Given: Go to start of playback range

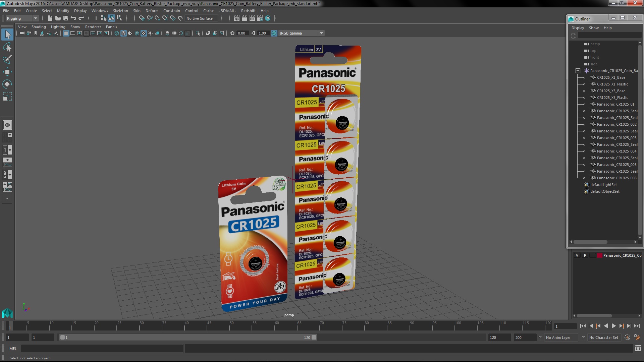Looking at the screenshot, I should click(x=583, y=326).
